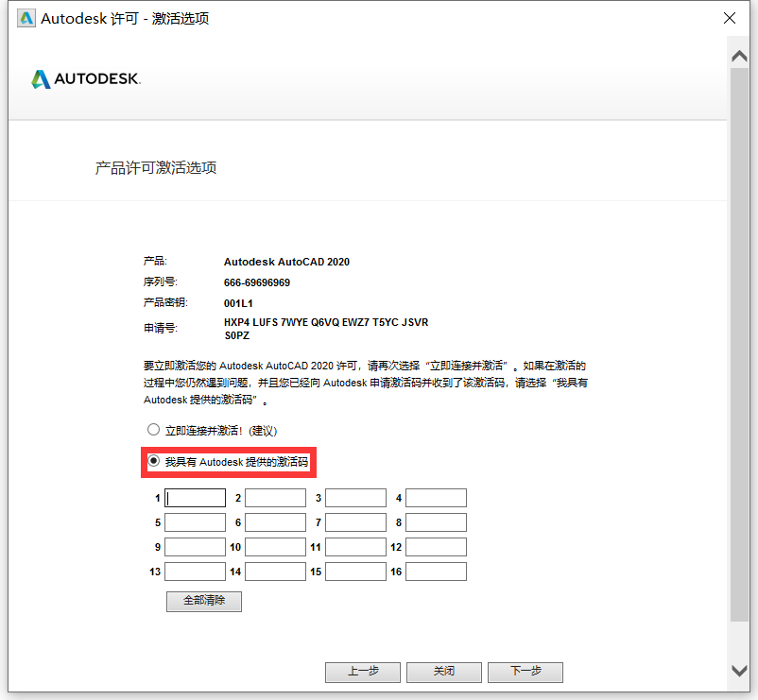Image resolution: width=758 pixels, height=700 pixels.
Task: Click activation code field 4
Action: pyautogui.click(x=436, y=498)
